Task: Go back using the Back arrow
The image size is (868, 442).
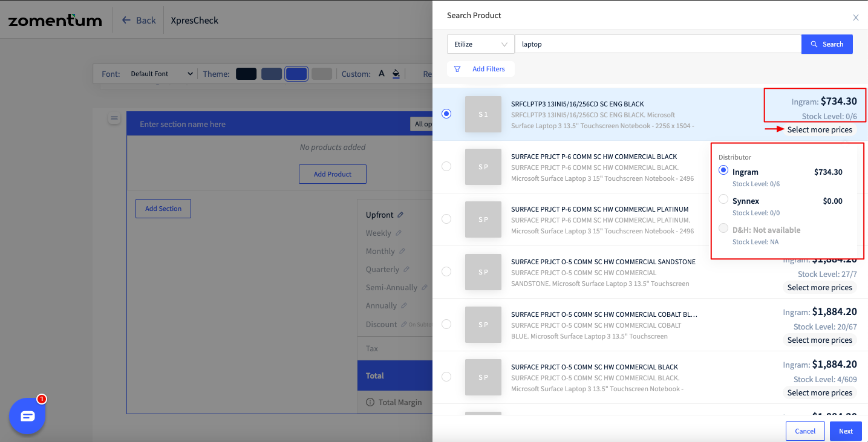Action: 139,20
